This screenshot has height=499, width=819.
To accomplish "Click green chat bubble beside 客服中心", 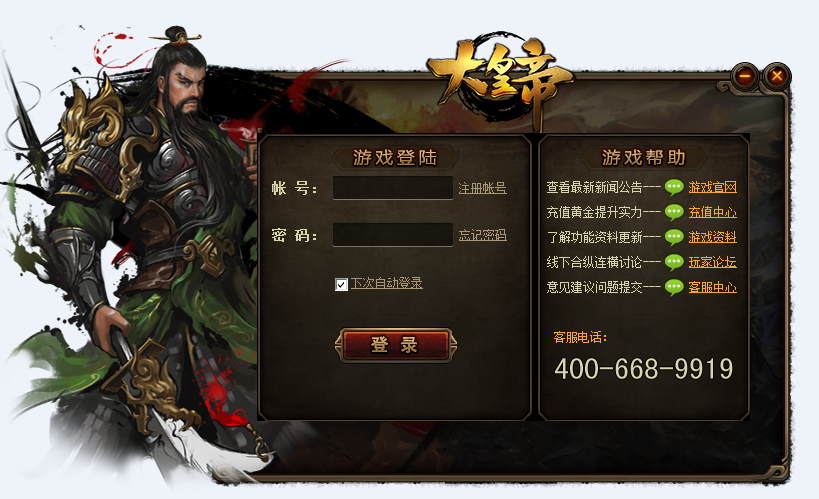I will 674,287.
